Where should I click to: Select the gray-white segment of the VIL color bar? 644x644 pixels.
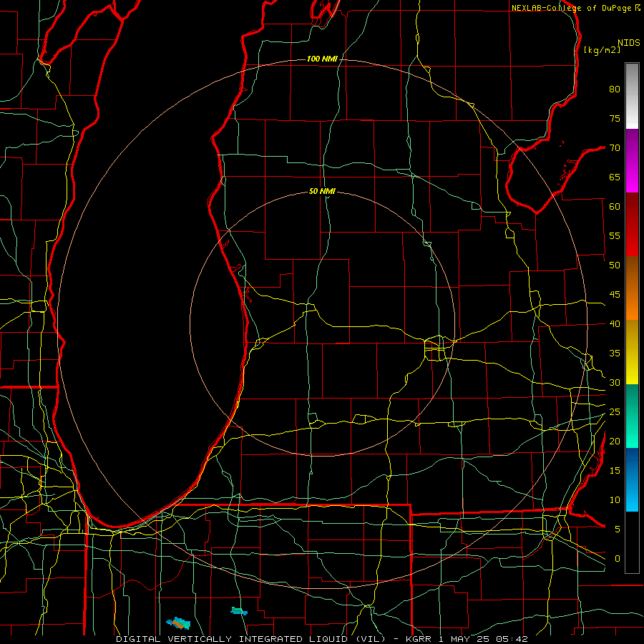pos(632,96)
